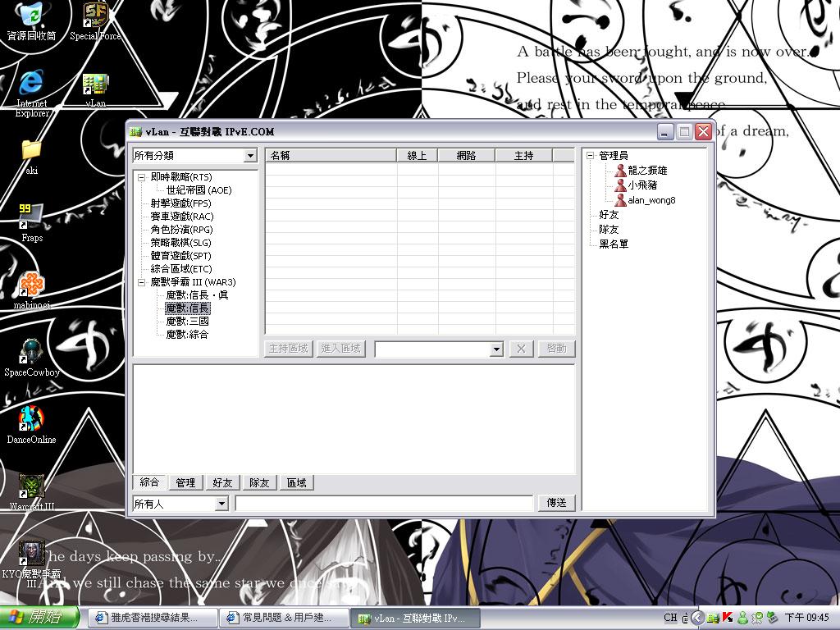This screenshot has height=630, width=840.
Task: Show hidden tray icons with the arrow
Action: (x=697, y=618)
